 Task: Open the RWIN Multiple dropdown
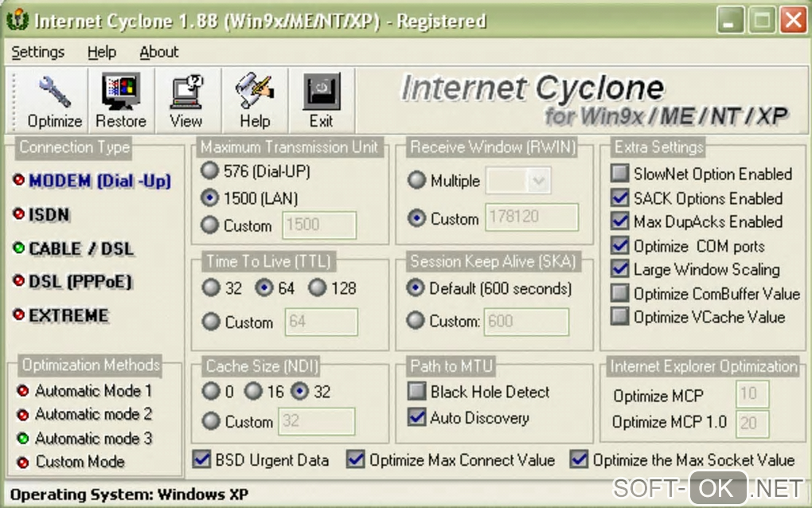[539, 181]
